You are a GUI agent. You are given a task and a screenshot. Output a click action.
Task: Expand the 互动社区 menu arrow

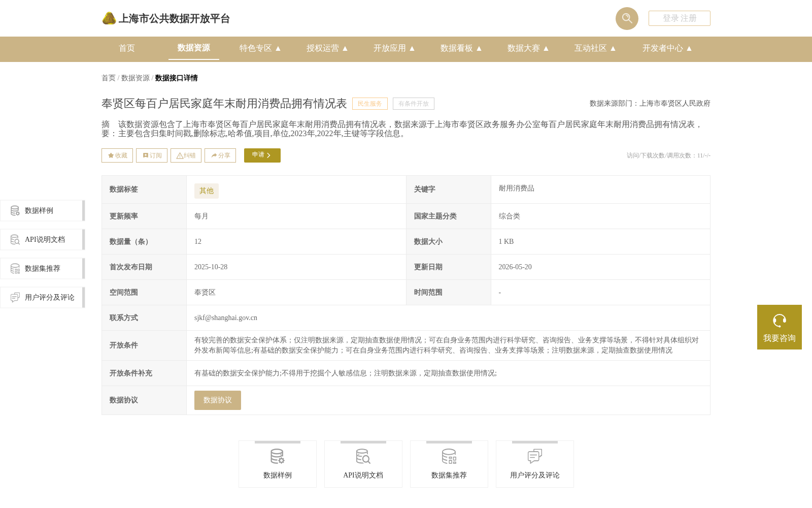pos(613,48)
